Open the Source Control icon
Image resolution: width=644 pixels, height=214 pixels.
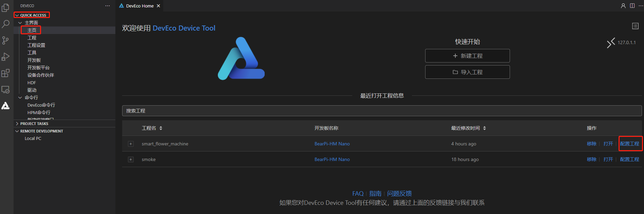coord(5,40)
